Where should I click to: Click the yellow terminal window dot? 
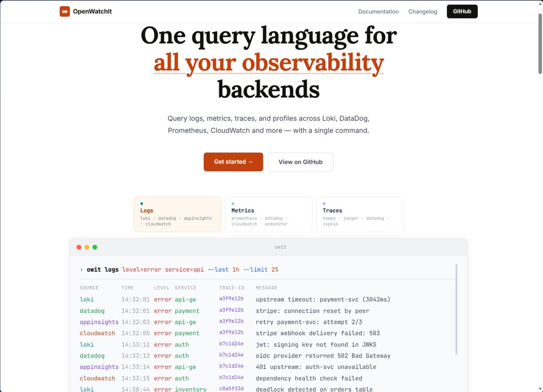(x=87, y=247)
